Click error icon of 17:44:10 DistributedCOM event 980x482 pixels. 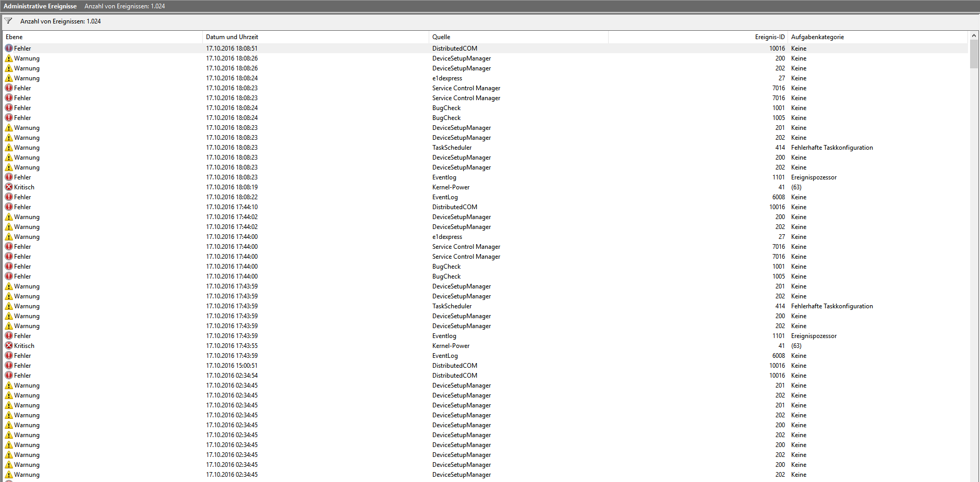pos(9,207)
